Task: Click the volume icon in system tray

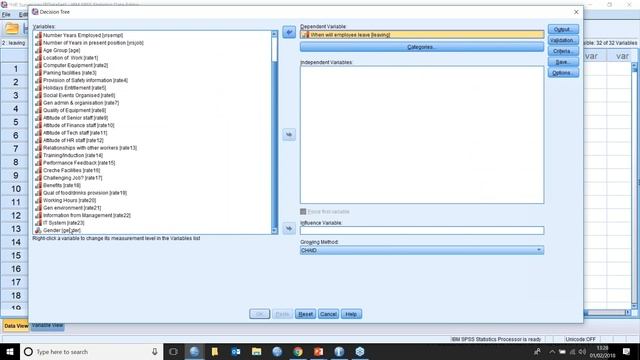Action: (x=582, y=352)
